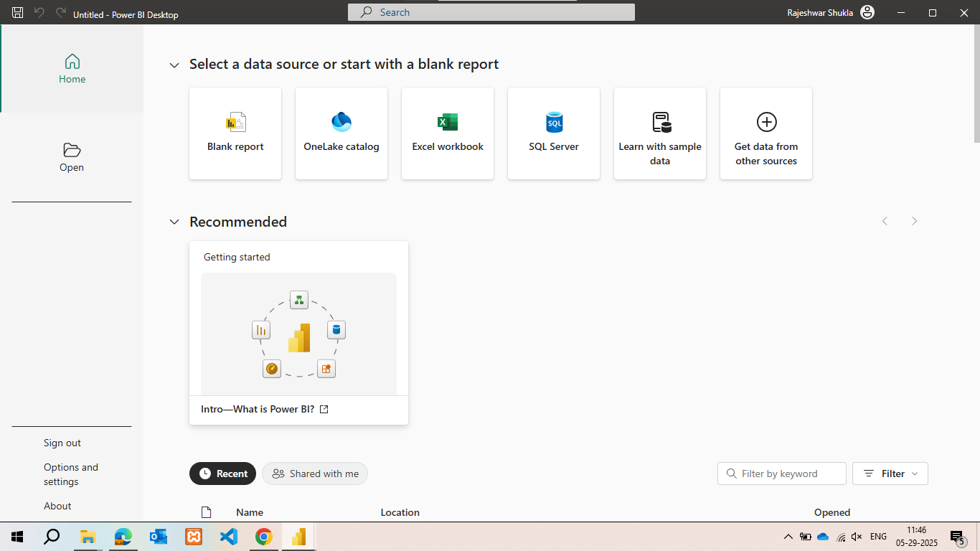980x551 pixels.
Task: Open the Filter dropdown
Action: [x=890, y=474]
